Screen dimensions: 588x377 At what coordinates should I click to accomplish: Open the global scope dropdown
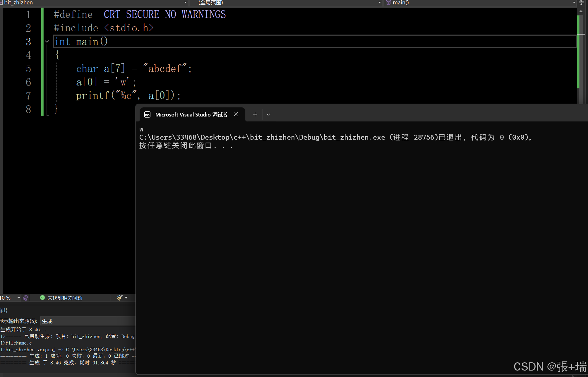pyautogui.click(x=380, y=3)
